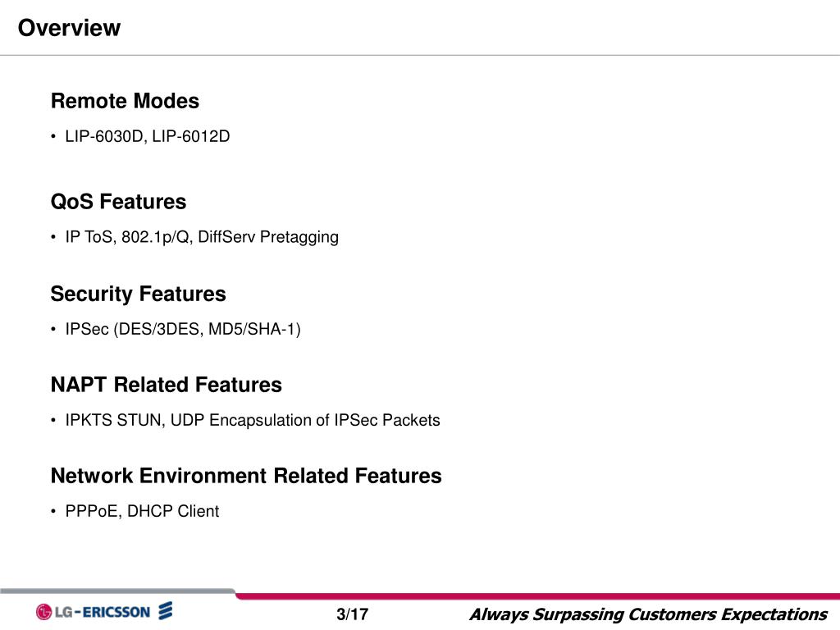Click the LIP-6030D, LIP-6012D bullet text

click(x=148, y=136)
